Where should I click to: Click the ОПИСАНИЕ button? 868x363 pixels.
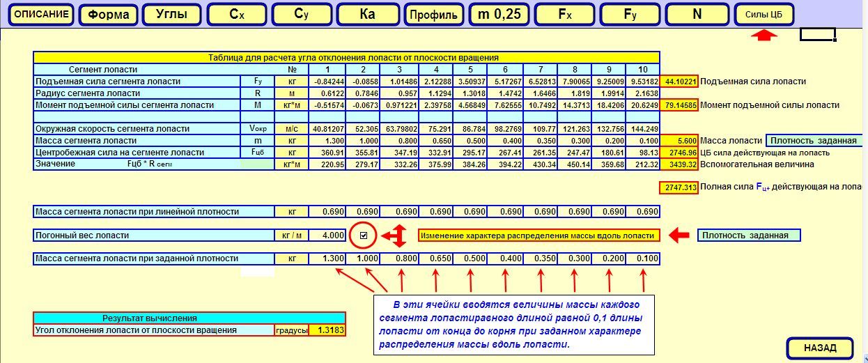click(x=42, y=15)
